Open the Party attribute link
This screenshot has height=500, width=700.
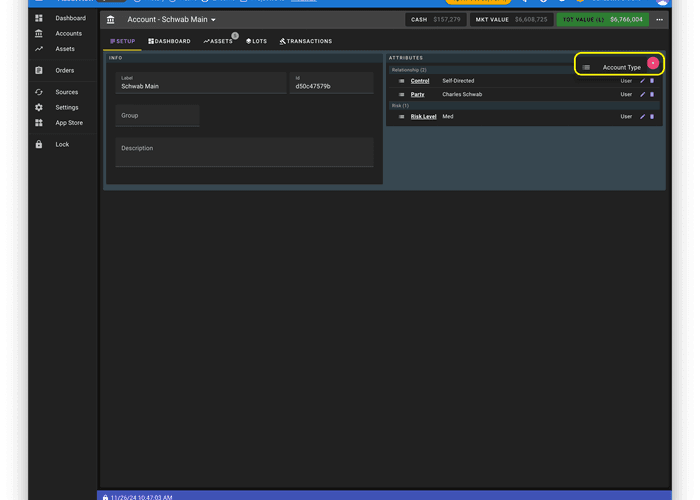(x=417, y=94)
